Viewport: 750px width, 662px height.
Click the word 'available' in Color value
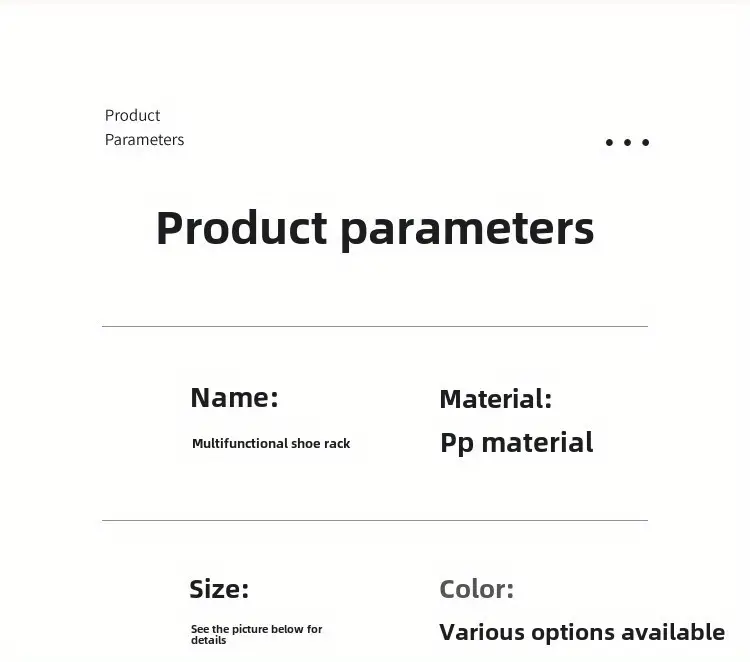(673, 632)
